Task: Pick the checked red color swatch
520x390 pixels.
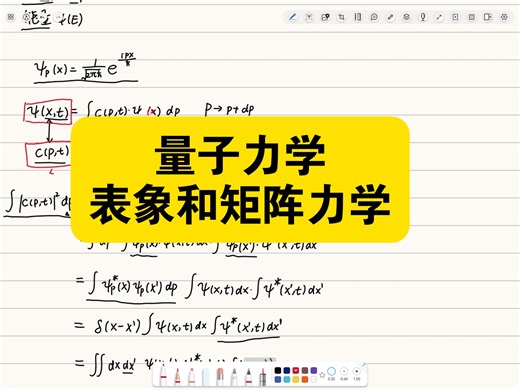Action: coord(296,370)
